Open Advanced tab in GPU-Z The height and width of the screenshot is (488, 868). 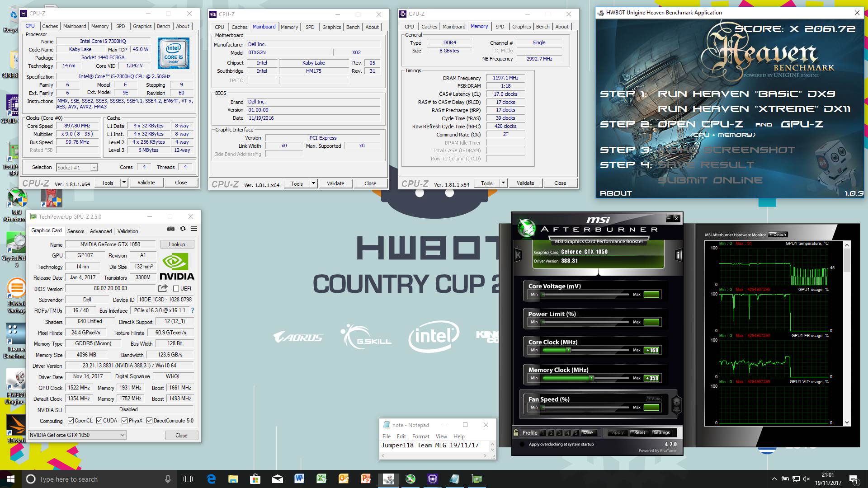pos(101,231)
